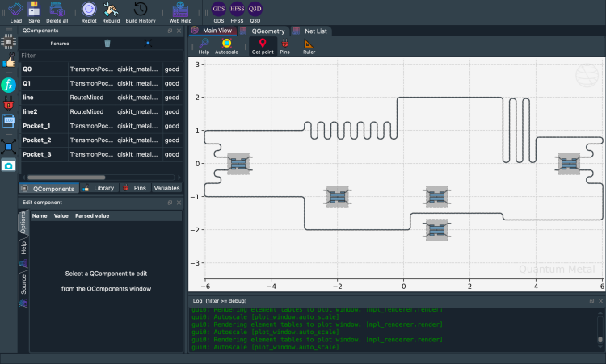Click the log icon in left sidebar
The width and height of the screenshot is (606, 364).
[9, 121]
